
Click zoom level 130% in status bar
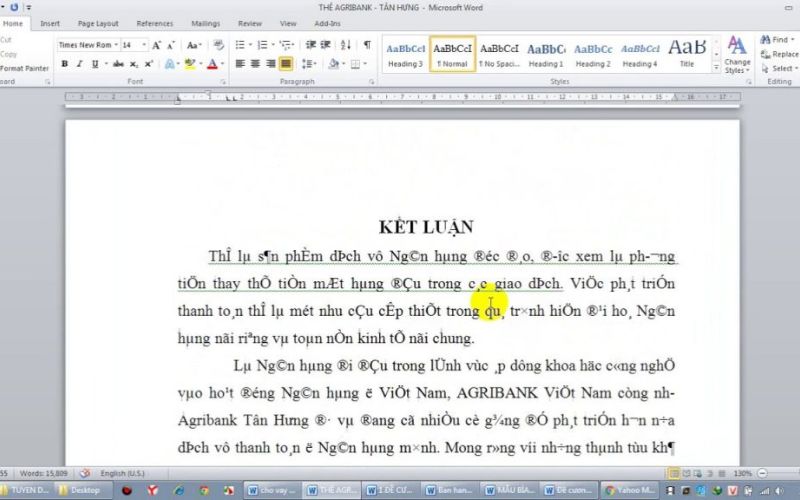(742, 473)
